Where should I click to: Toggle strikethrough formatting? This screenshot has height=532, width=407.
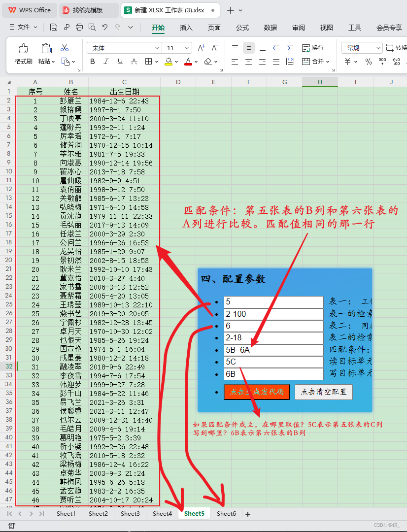pos(134,62)
